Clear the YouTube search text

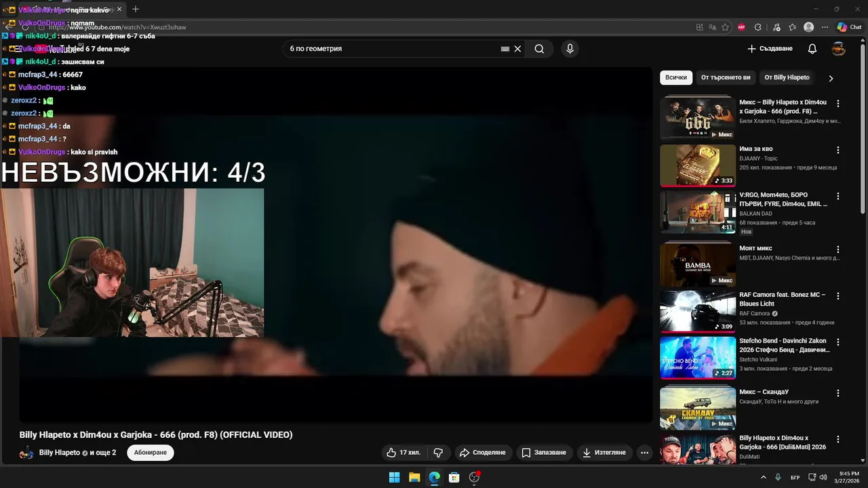(517, 49)
